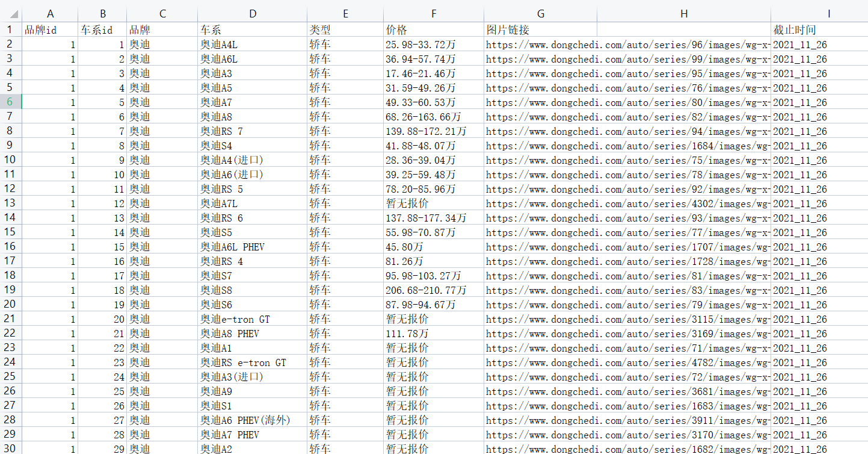This screenshot has width=868, height=454.
Task: Click the 类型 header cell
Action: tap(345, 30)
